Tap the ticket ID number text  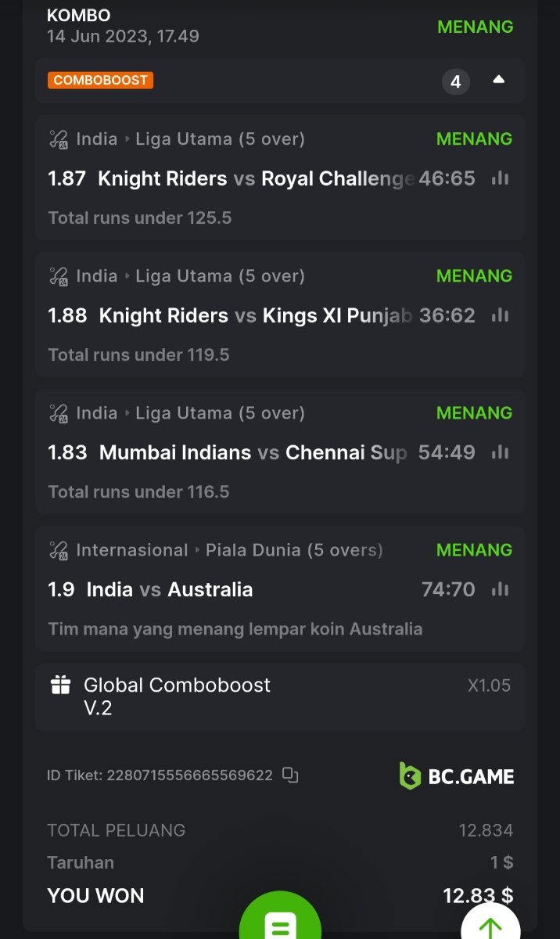[189, 775]
